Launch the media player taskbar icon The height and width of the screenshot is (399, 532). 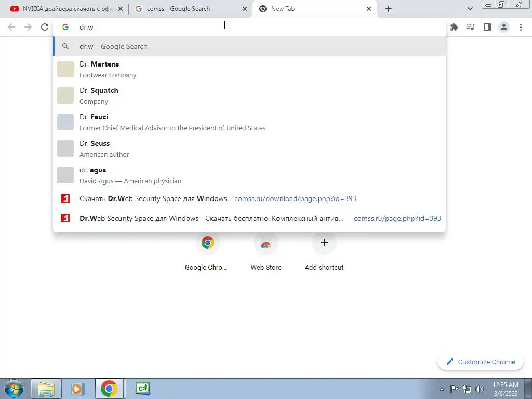[x=78, y=389]
